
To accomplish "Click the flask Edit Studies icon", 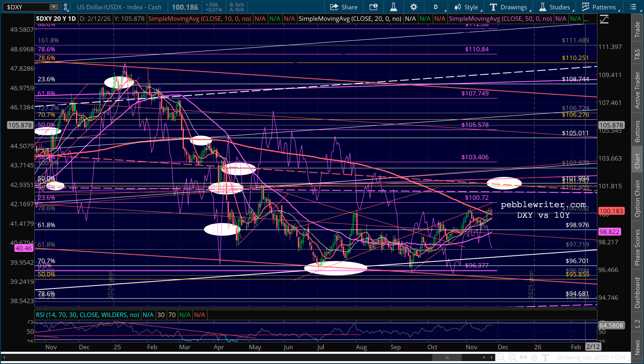I will 394,7.
